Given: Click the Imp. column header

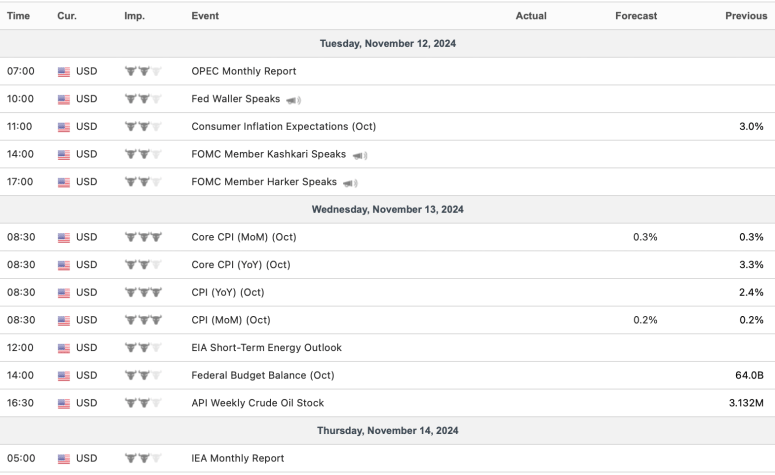Looking at the screenshot, I should pyautogui.click(x=134, y=16).
